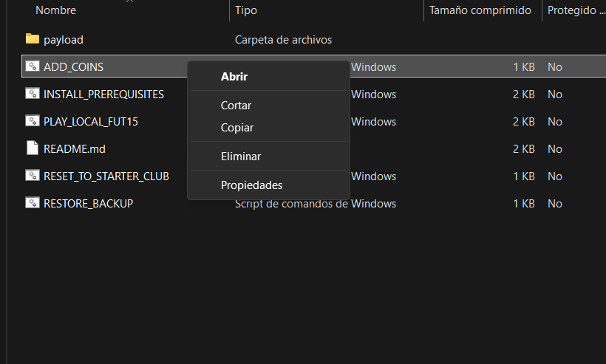Open the payload folder icon
The width and height of the screenshot is (606, 364).
(33, 38)
